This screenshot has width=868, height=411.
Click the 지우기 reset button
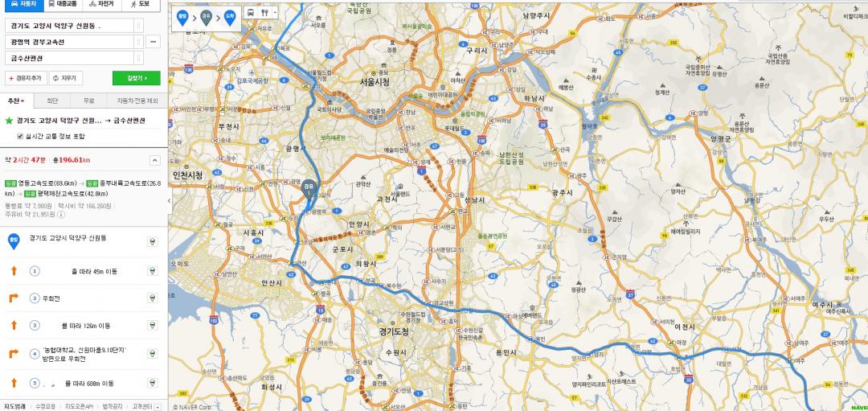pos(66,78)
